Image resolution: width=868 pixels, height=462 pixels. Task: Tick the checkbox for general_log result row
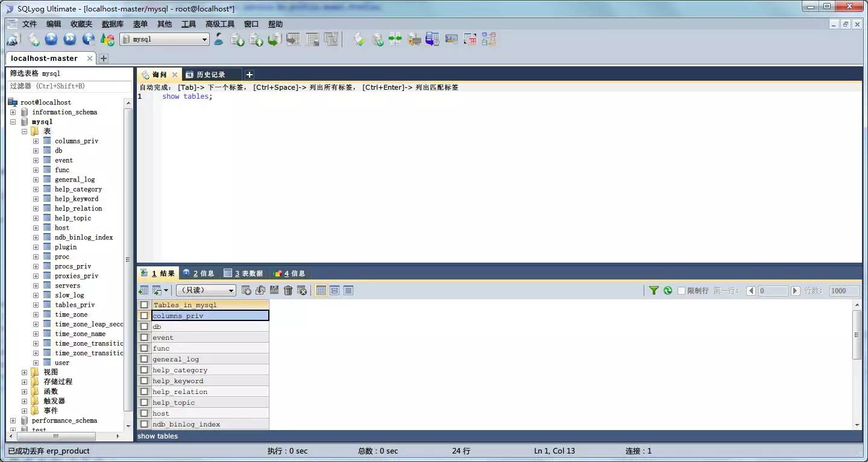[144, 359]
